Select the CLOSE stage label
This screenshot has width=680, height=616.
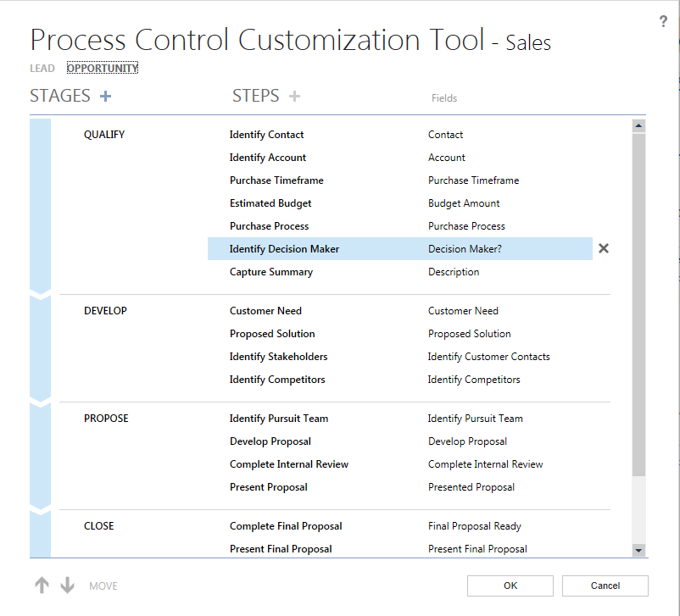pos(98,526)
